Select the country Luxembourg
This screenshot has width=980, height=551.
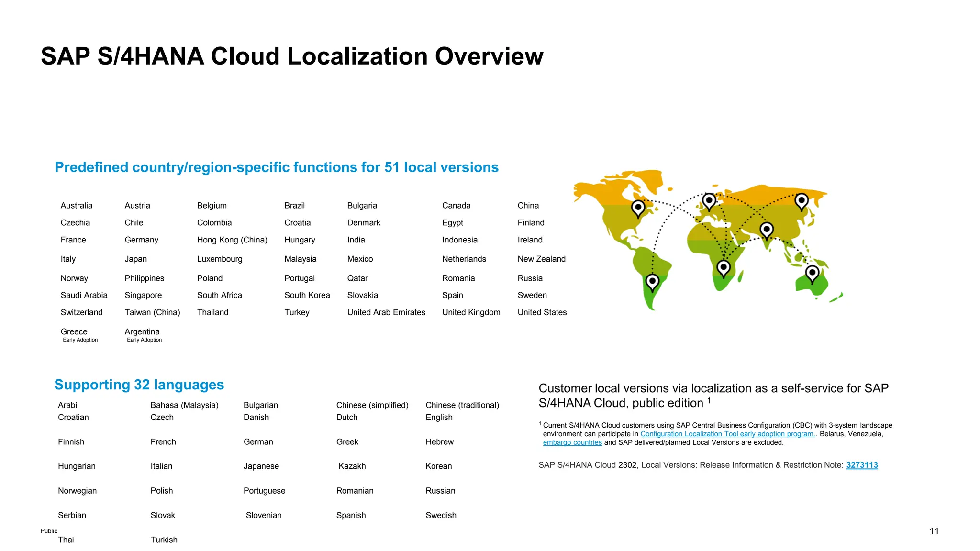click(x=220, y=259)
